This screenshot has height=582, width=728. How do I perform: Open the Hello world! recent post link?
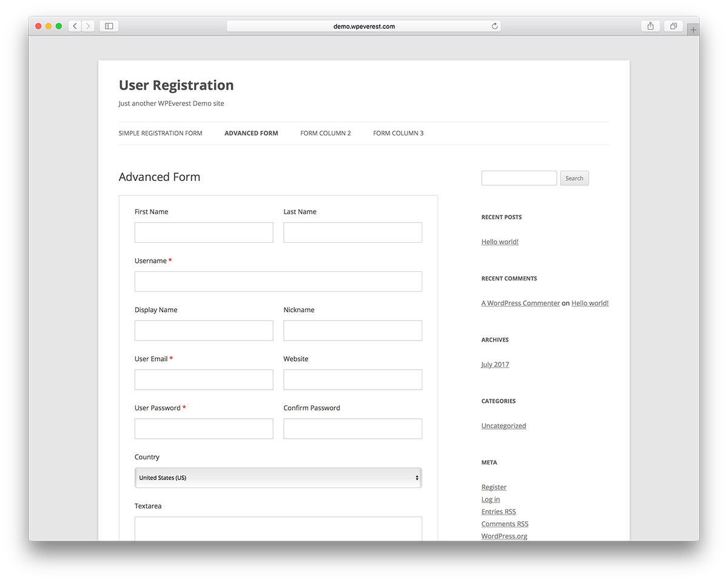pos(500,242)
